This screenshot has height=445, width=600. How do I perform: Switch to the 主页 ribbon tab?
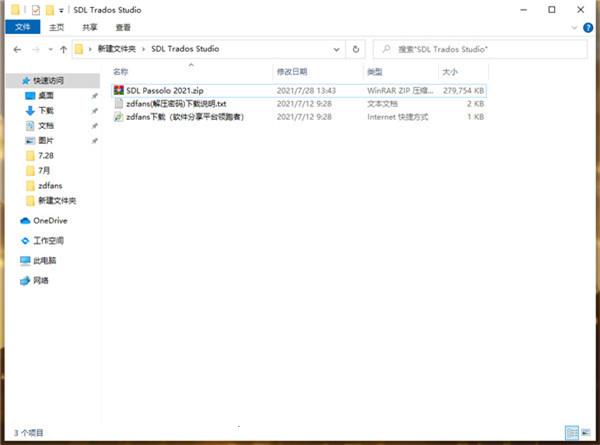(x=57, y=27)
